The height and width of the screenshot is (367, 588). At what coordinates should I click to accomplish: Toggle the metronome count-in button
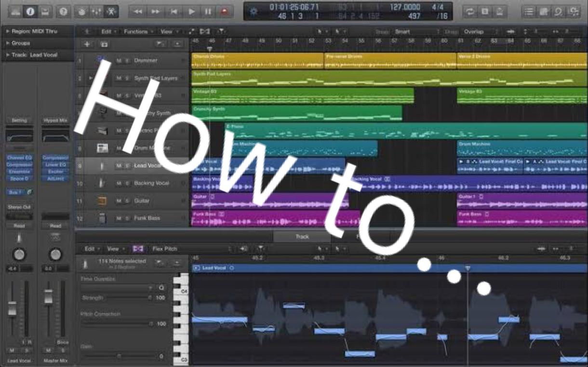click(x=500, y=12)
